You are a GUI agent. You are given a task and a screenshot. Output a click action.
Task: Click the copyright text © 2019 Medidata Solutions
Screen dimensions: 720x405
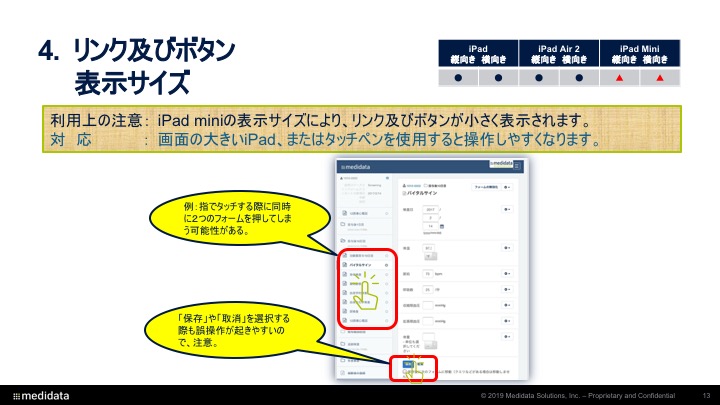(x=578, y=395)
